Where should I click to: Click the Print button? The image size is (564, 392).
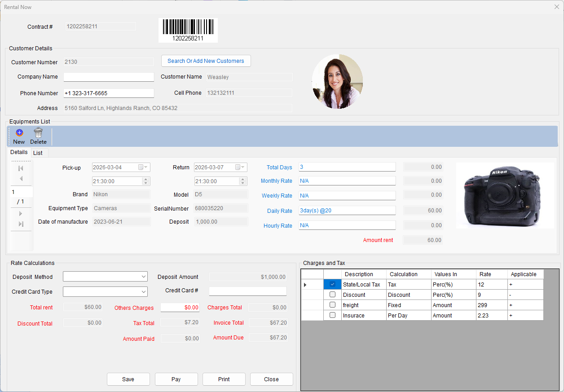[224, 379]
